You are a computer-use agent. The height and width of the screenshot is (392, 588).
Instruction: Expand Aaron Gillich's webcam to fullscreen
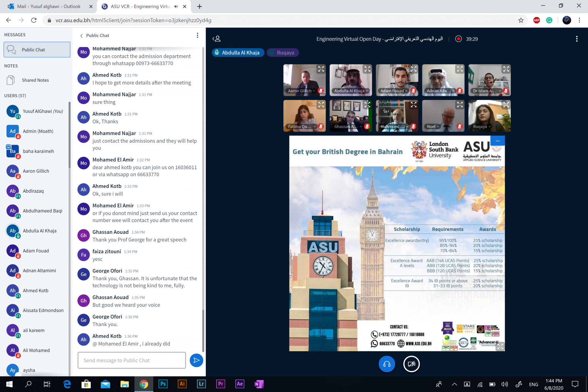[x=321, y=69]
